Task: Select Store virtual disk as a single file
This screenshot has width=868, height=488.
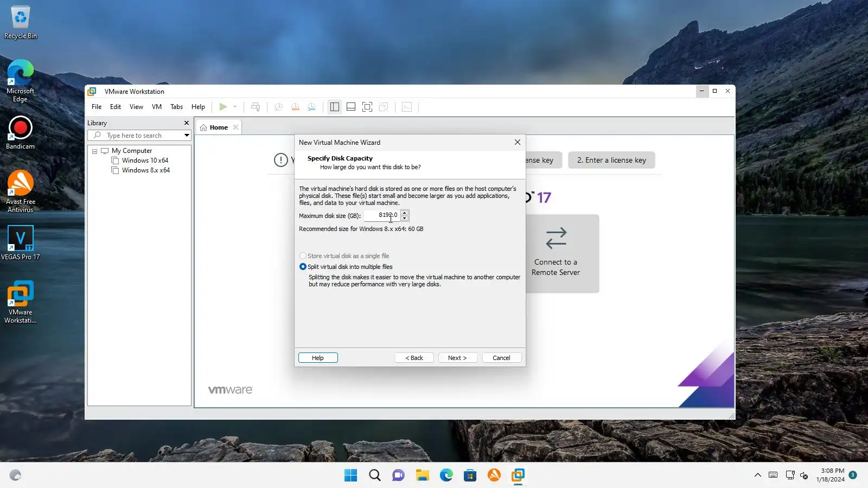Action: 344,256
